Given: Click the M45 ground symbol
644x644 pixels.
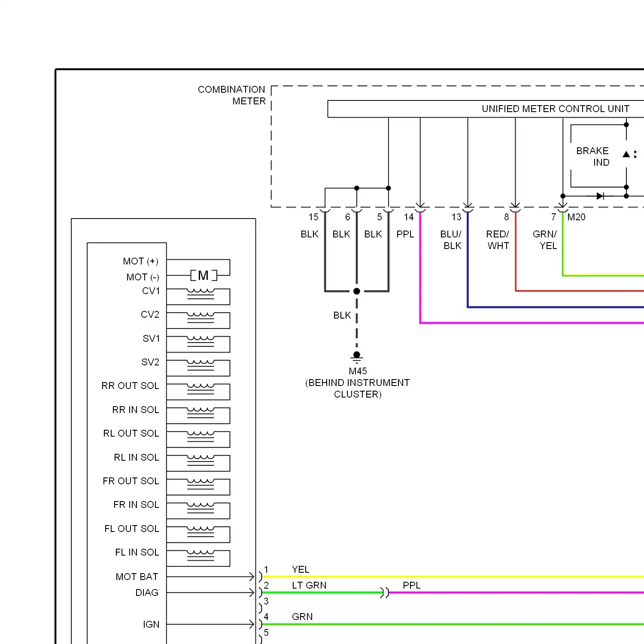Looking at the screenshot, I should tap(356, 357).
